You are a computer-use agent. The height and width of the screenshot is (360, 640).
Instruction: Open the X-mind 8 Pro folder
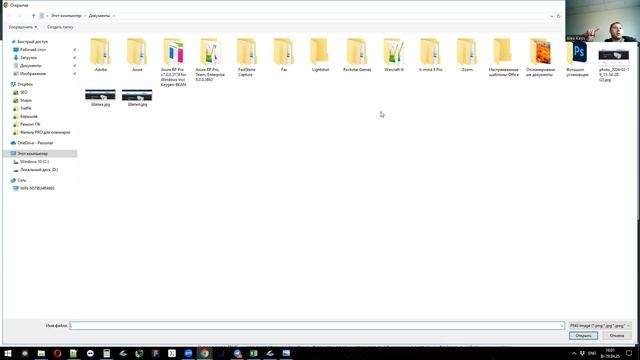point(430,55)
